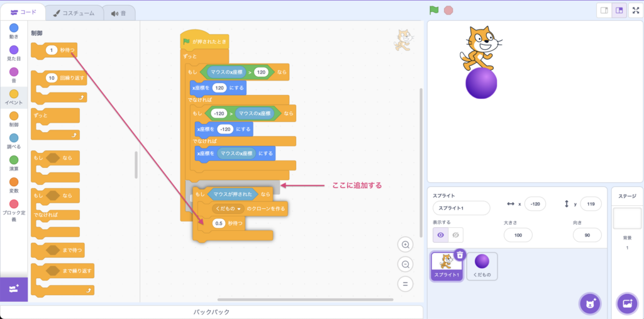Click the 0.5 value in wait block
This screenshot has width=644, height=319.
(219, 223)
